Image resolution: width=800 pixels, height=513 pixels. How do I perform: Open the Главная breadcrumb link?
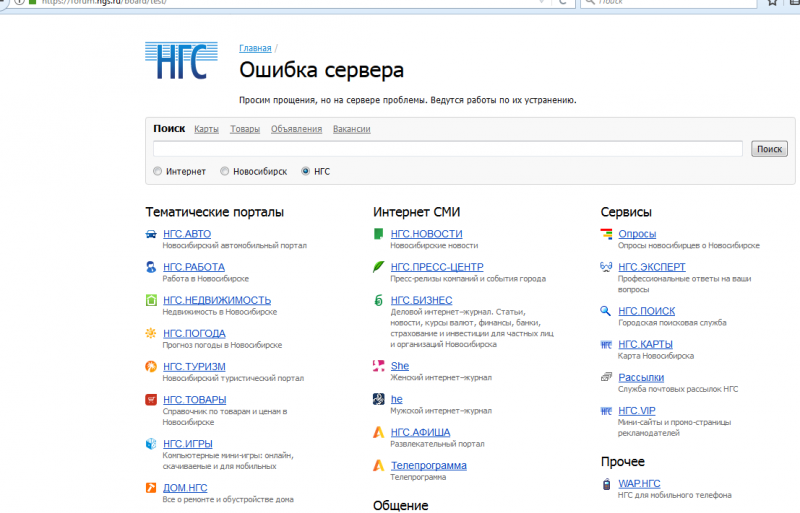(255, 48)
